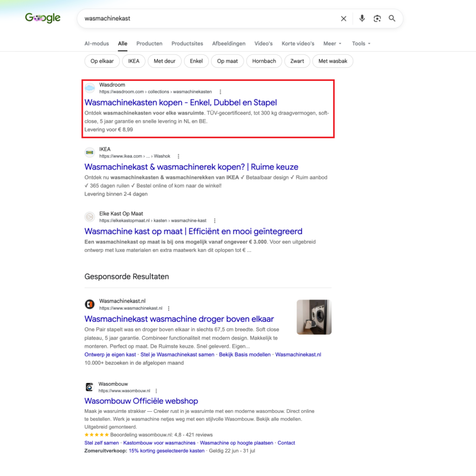Open the Korte video's tab
This screenshot has width=476, height=476.
pyautogui.click(x=298, y=43)
